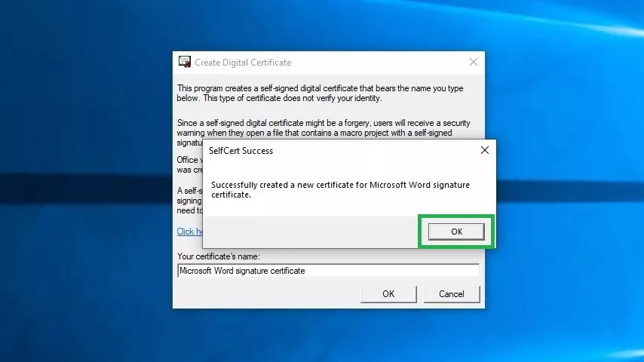Confirm the SelfCert Success message with OK
This screenshot has height=362, width=644.
[x=456, y=232]
